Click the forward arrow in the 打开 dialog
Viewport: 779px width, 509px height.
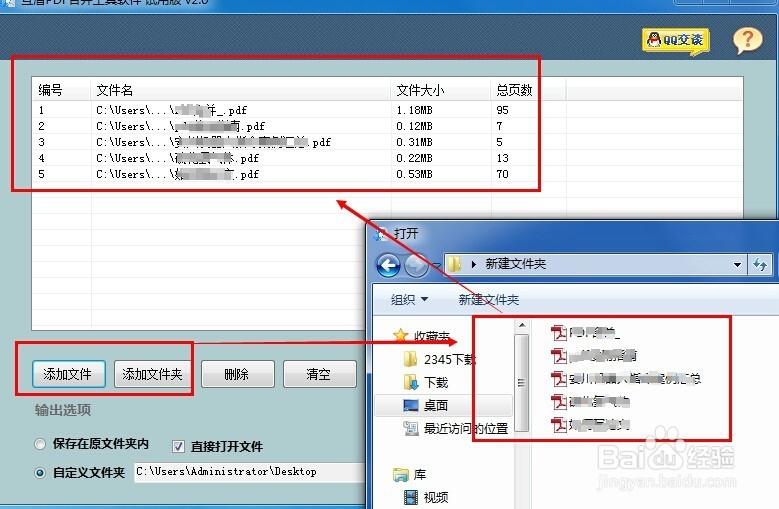[x=416, y=265]
